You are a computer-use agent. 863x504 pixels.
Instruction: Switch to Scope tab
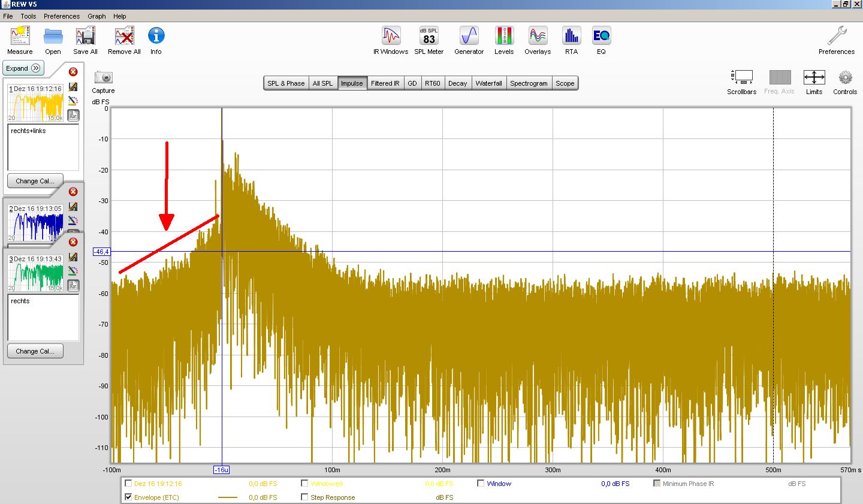click(565, 83)
